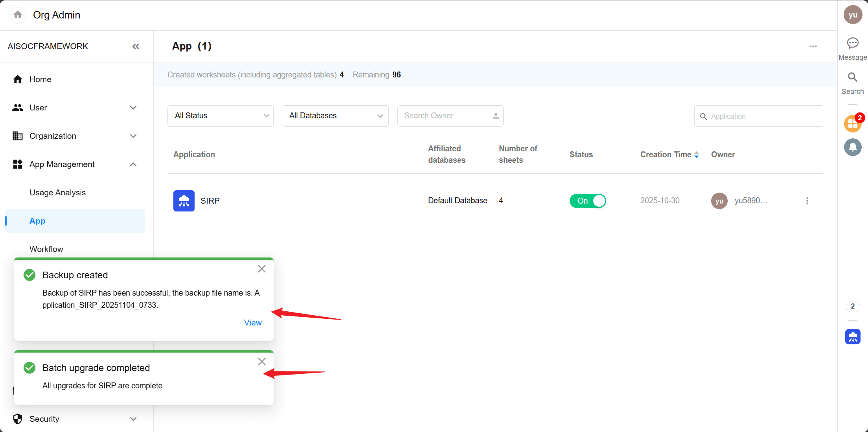The width and height of the screenshot is (868, 432).
Task: Turn off the SIRP status switch
Action: pos(587,201)
